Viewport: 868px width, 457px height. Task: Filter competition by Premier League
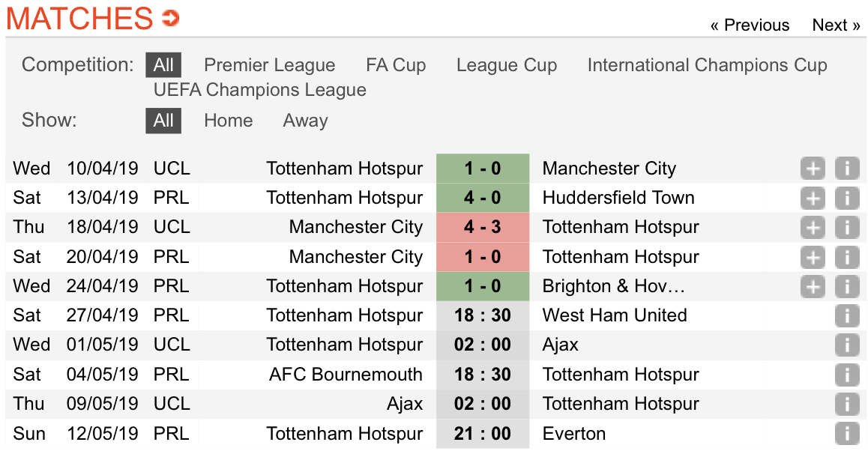click(270, 65)
